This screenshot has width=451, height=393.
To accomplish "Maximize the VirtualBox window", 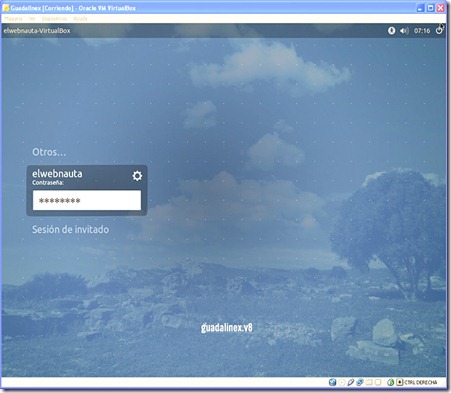I will (x=431, y=8).
